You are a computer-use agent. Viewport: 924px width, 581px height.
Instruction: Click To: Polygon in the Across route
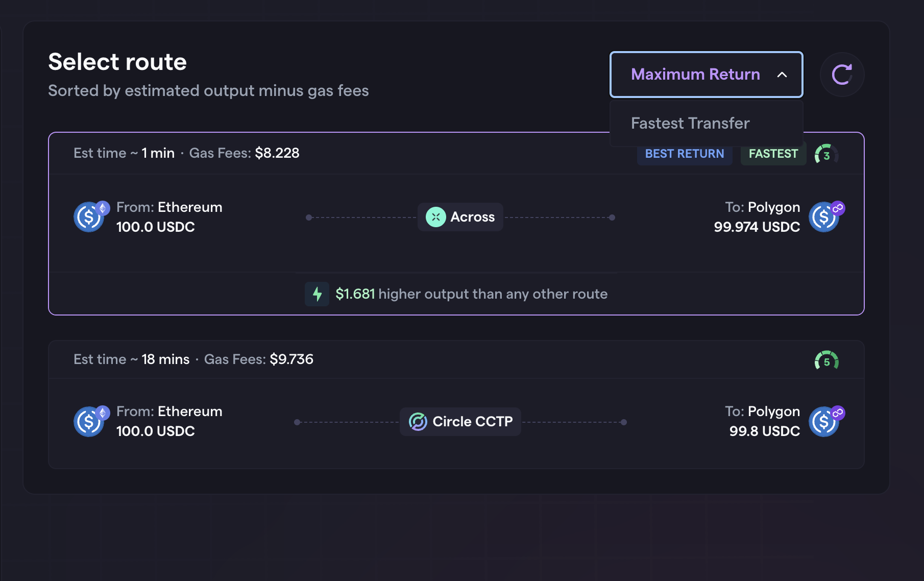point(762,207)
